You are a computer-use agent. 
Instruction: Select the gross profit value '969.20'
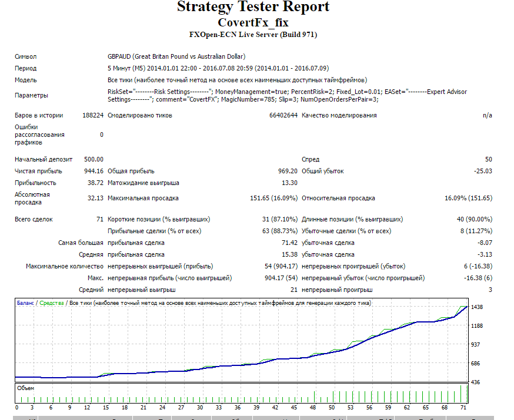click(x=288, y=171)
